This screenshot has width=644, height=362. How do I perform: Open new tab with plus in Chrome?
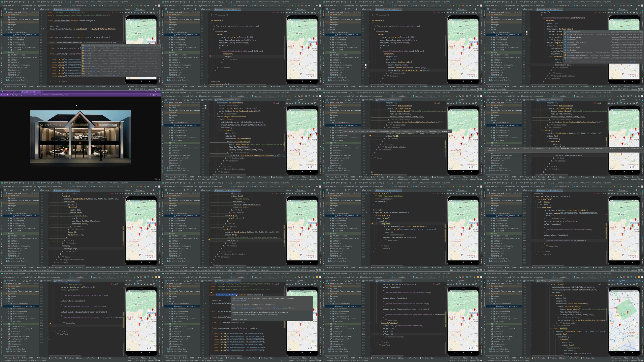(43, 92)
